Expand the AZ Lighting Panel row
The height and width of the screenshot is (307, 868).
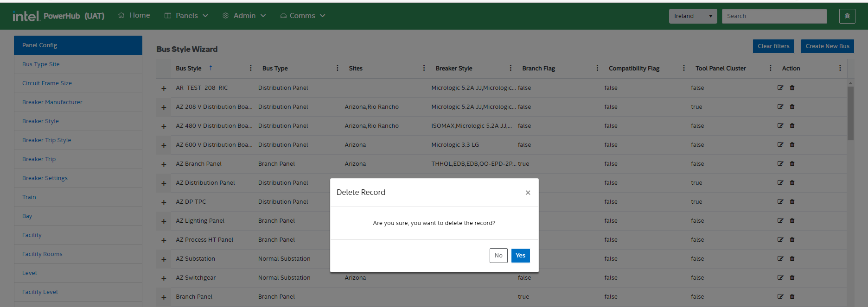point(164,221)
